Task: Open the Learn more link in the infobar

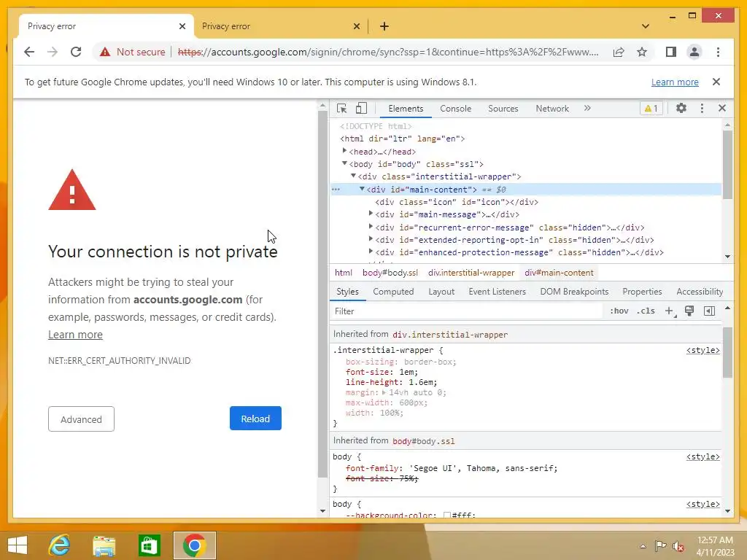Action: [x=675, y=82]
